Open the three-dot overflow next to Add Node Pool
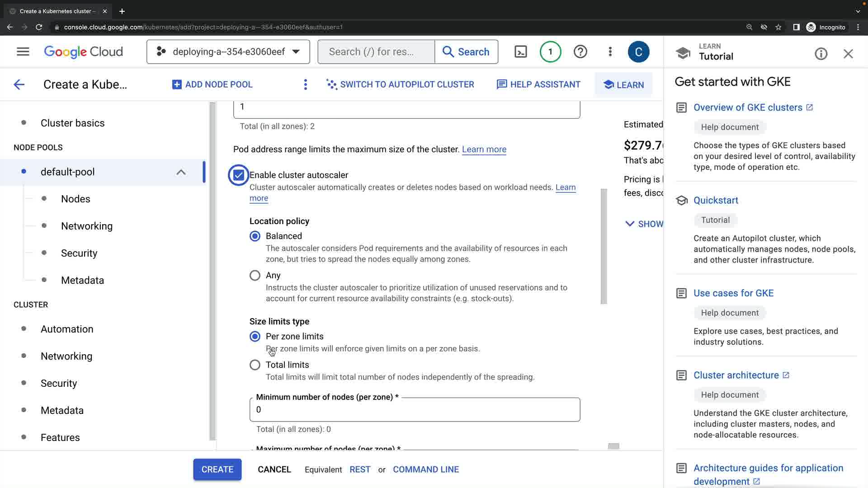 (x=306, y=84)
